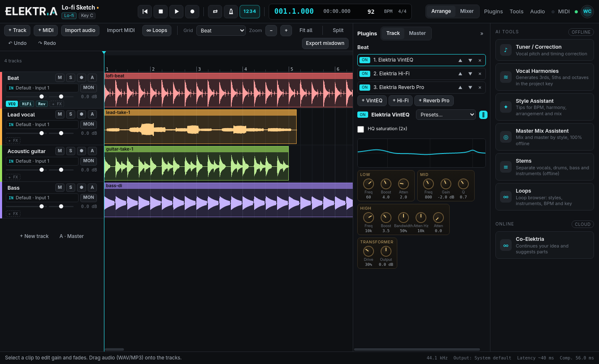This screenshot has width=599, height=364.
Task: Open the WC user avatar
Action: coord(587,12)
